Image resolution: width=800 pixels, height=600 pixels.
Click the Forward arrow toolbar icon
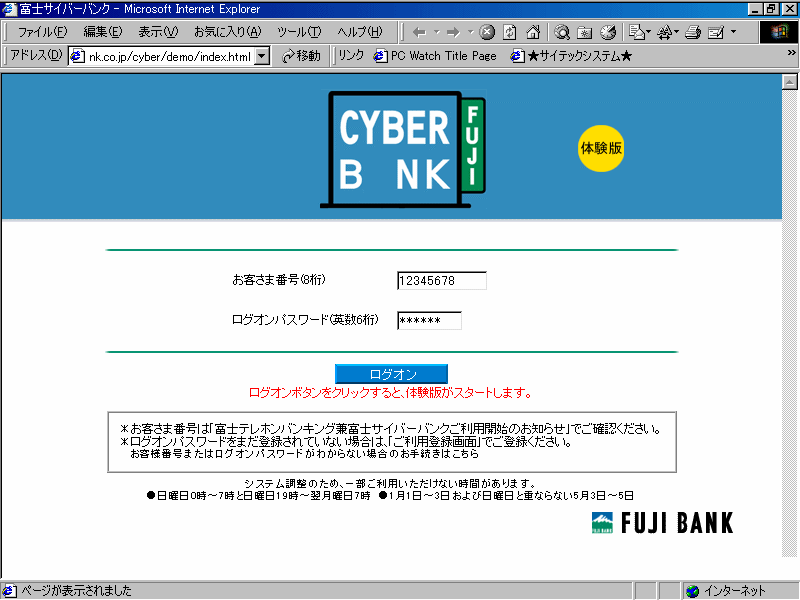tap(453, 33)
